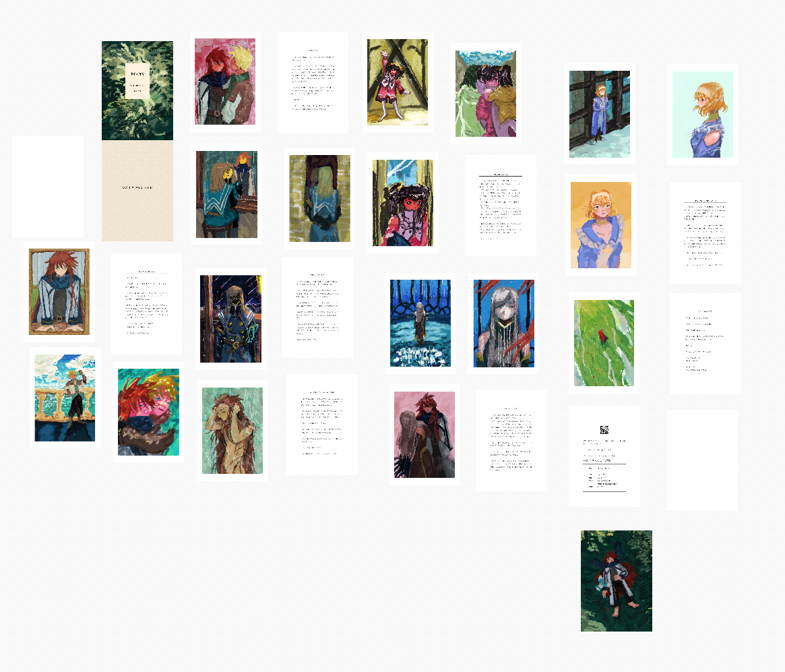
Task: Select the blonde girl on orange background
Action: (x=600, y=225)
